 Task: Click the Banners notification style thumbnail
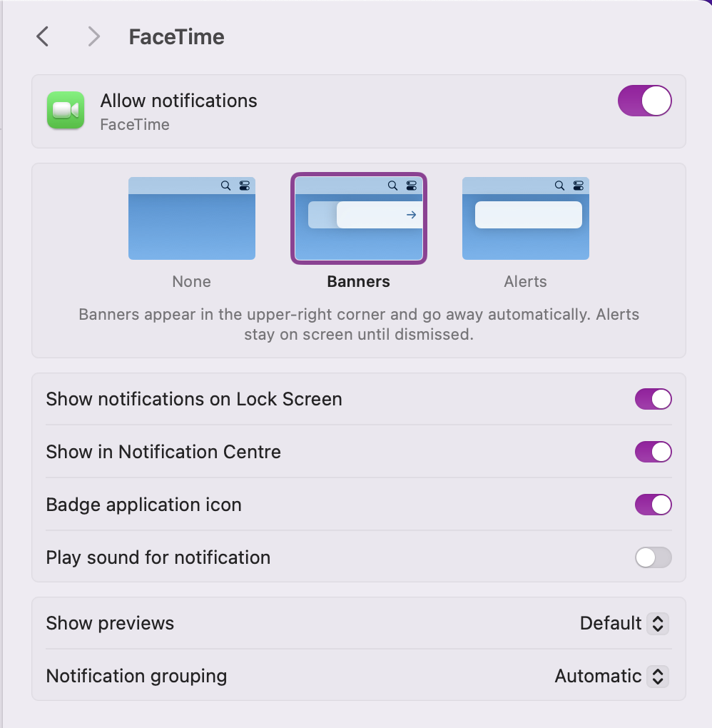click(358, 218)
